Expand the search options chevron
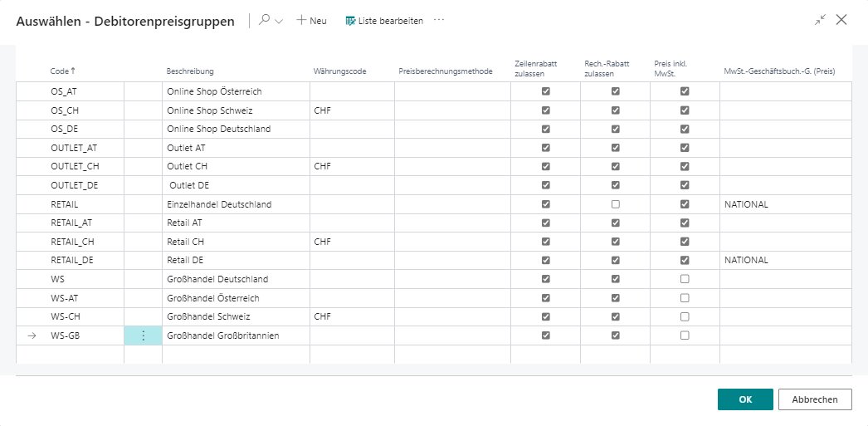The height and width of the screenshot is (426, 868). pos(279,21)
